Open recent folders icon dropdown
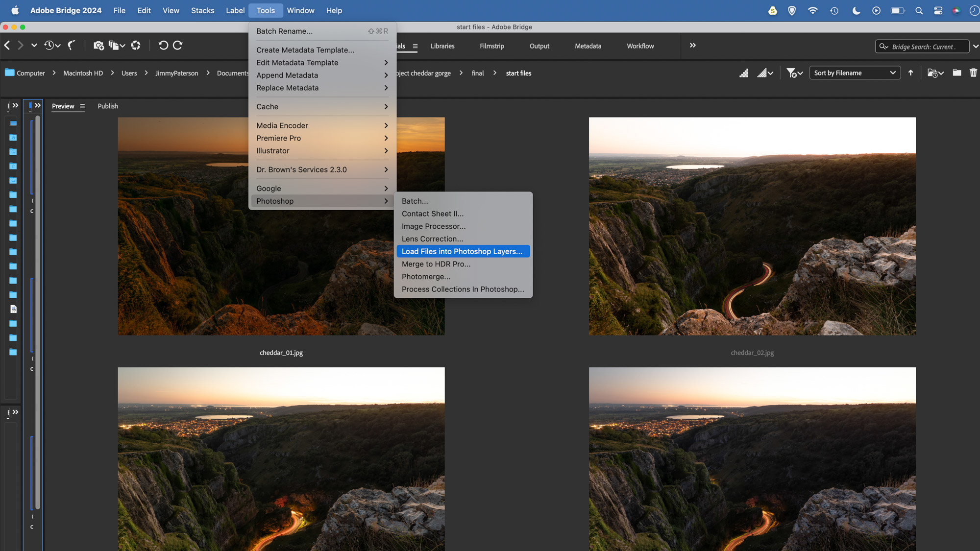 (935, 73)
